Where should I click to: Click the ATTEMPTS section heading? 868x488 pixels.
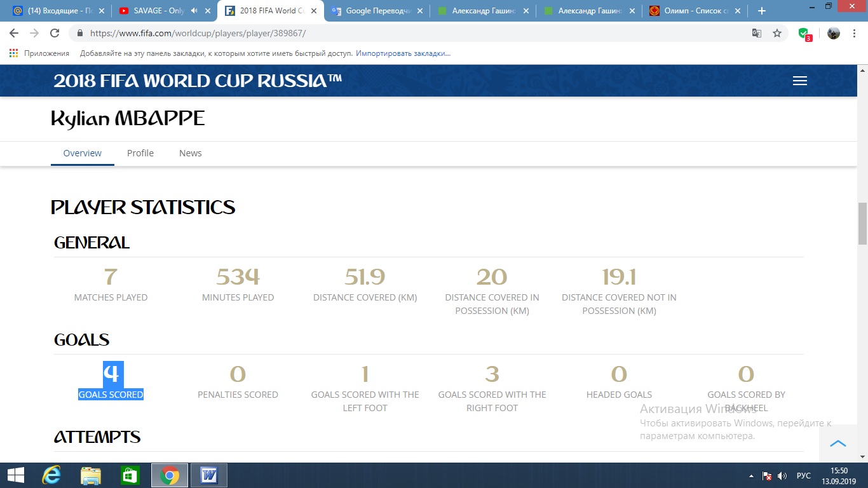click(x=97, y=437)
